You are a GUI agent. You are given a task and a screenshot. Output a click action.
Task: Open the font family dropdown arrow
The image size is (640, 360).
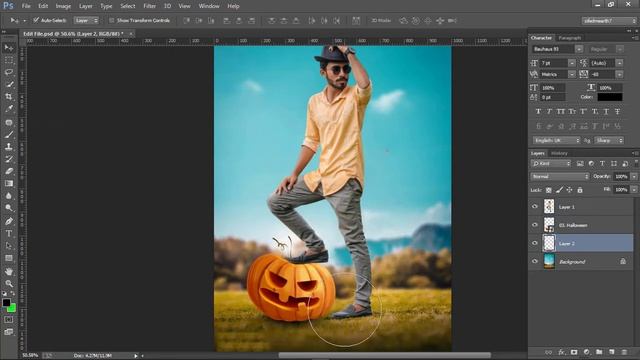[x=579, y=49]
